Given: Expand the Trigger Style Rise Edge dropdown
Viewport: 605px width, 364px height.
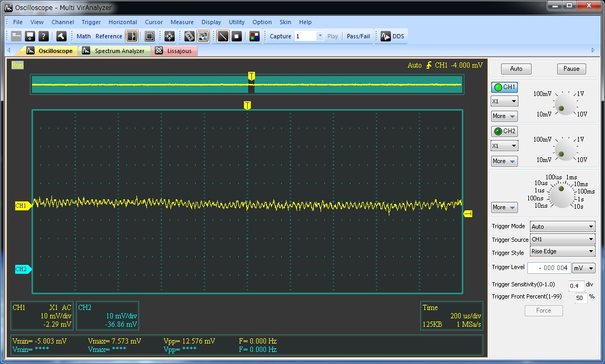Looking at the screenshot, I should click(562, 252).
